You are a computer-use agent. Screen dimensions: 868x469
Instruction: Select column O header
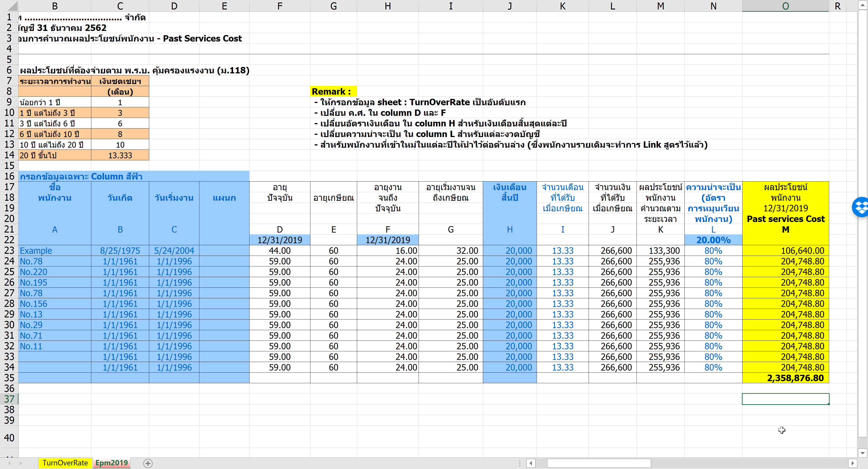coord(785,6)
